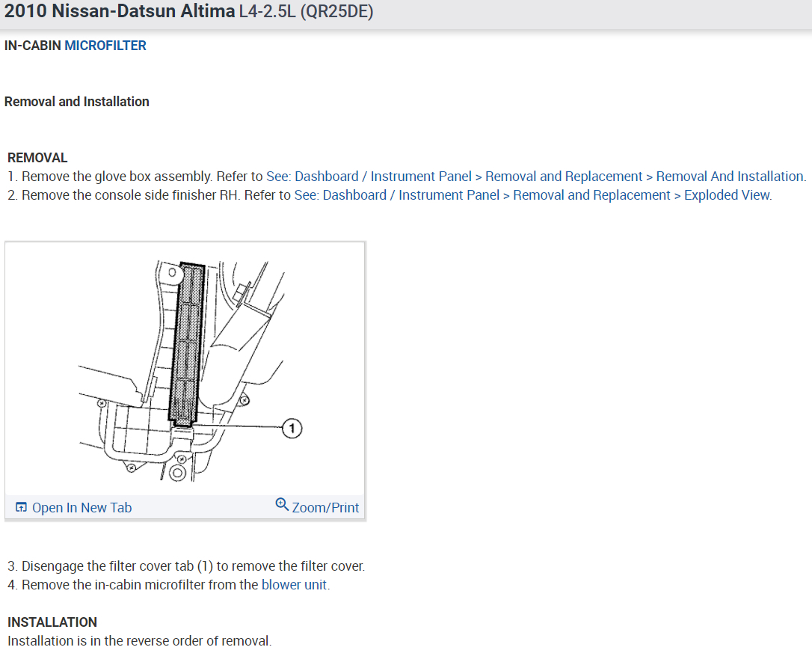Click the Removal and Installation subheading

[77, 102]
